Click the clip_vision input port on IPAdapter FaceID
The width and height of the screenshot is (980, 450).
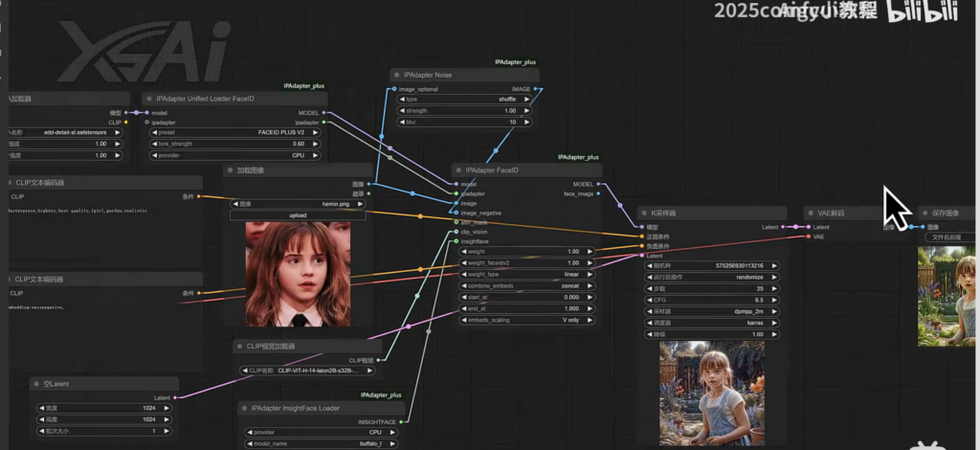(x=456, y=232)
